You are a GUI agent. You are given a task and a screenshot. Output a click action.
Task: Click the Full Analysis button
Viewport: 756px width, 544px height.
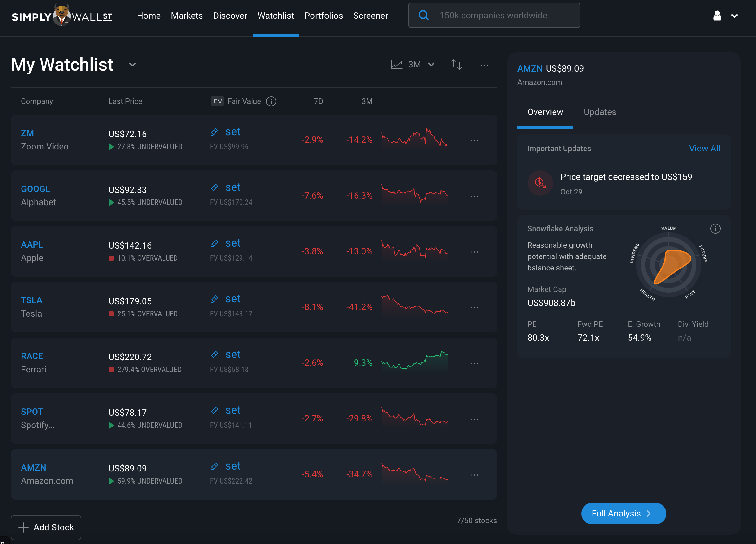coord(623,513)
